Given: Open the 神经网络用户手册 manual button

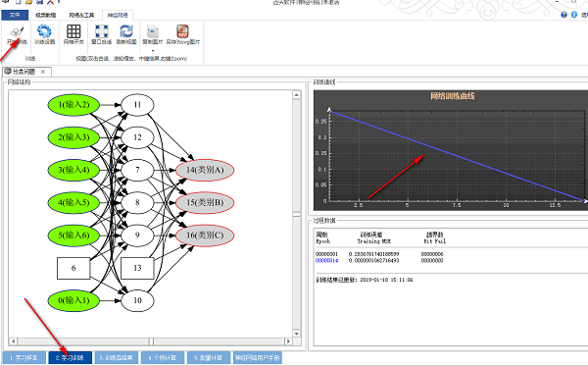Looking at the screenshot, I should tap(258, 358).
